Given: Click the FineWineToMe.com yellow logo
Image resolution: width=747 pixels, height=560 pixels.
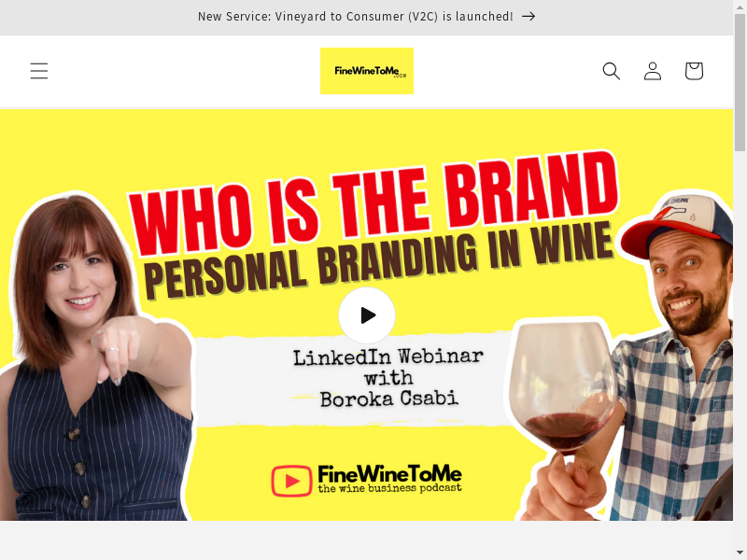Looking at the screenshot, I should click(x=367, y=71).
